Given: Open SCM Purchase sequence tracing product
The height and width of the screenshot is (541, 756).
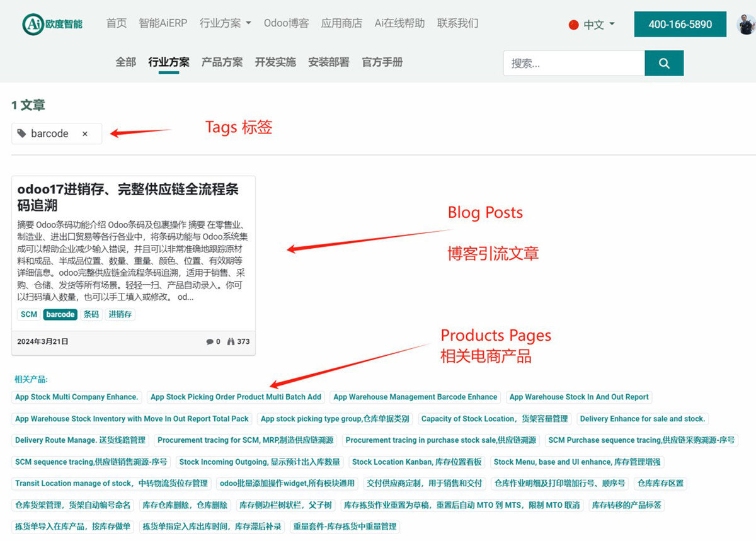Looking at the screenshot, I should (641, 440).
